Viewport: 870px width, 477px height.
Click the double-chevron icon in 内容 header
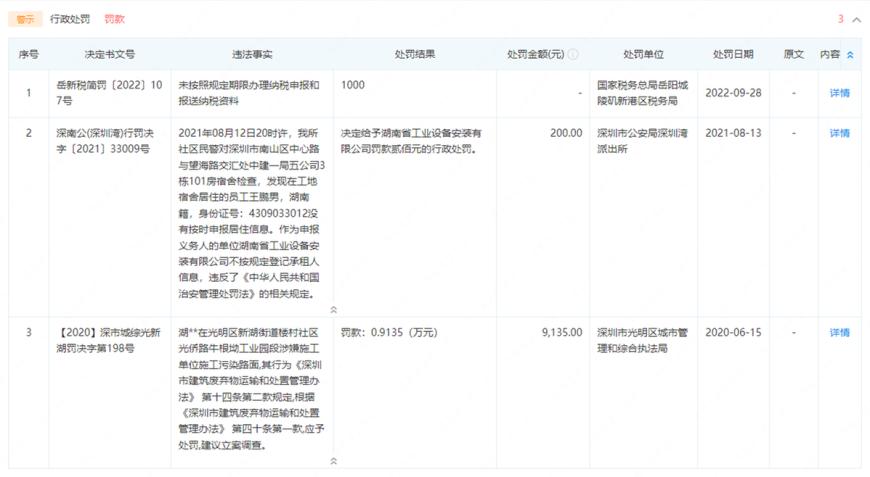pos(850,55)
